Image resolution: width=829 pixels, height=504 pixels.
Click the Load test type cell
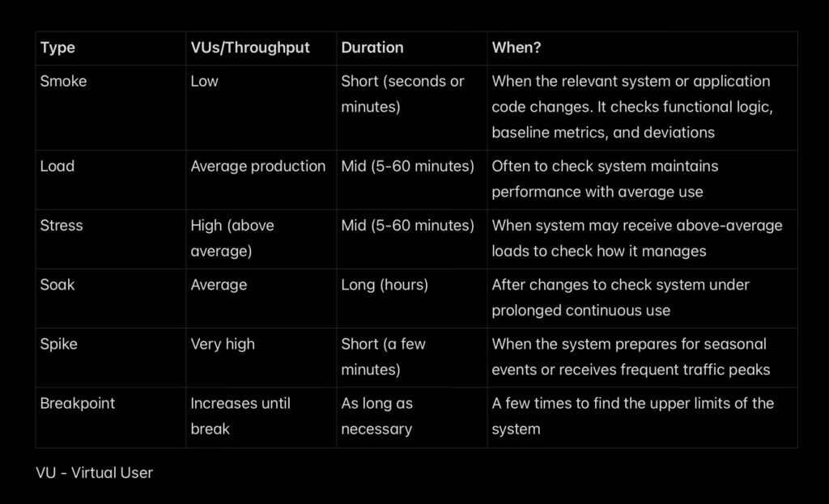57,167
